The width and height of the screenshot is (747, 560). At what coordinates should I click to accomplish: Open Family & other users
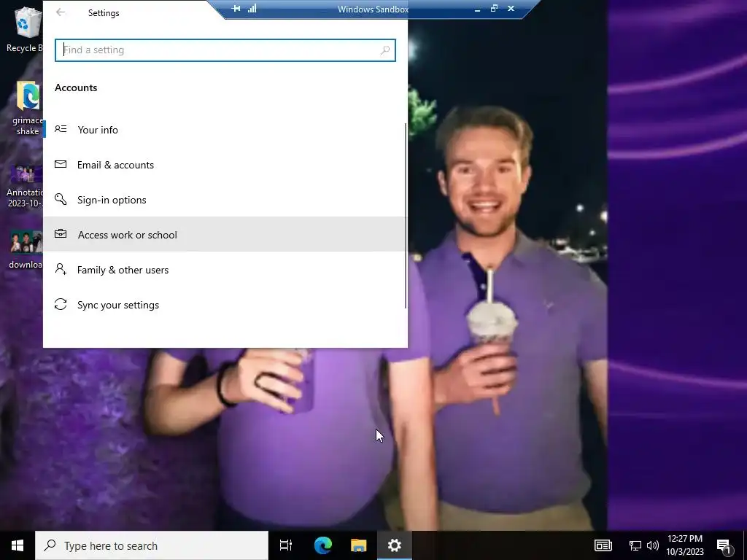click(x=225, y=270)
